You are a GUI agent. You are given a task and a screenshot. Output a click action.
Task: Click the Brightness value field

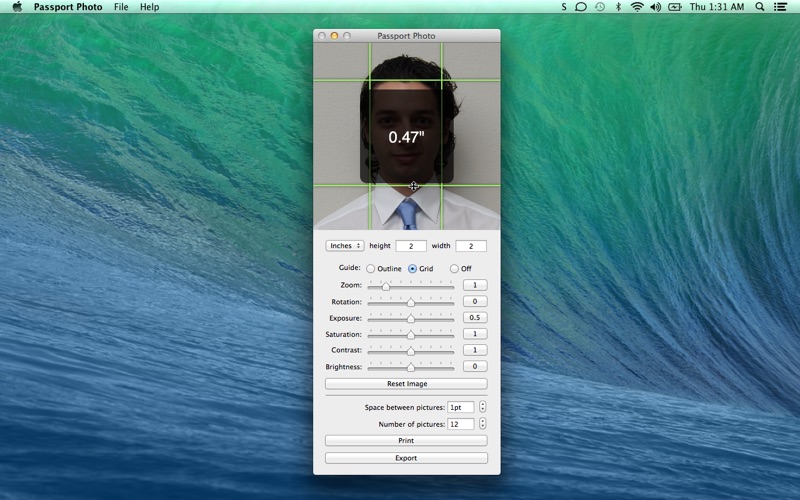[x=475, y=366]
